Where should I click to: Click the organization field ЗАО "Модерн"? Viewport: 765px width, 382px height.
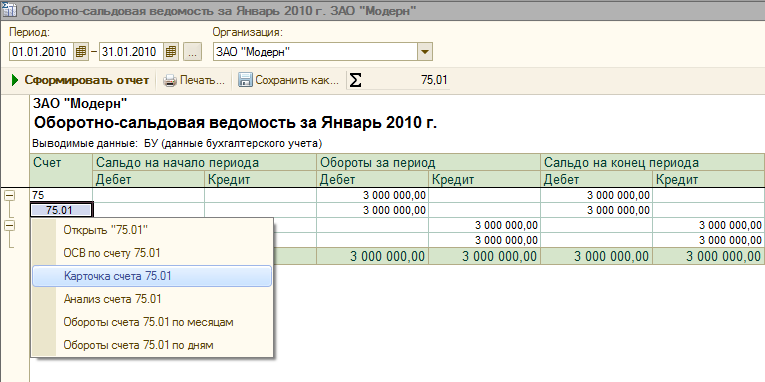pyautogui.click(x=315, y=52)
